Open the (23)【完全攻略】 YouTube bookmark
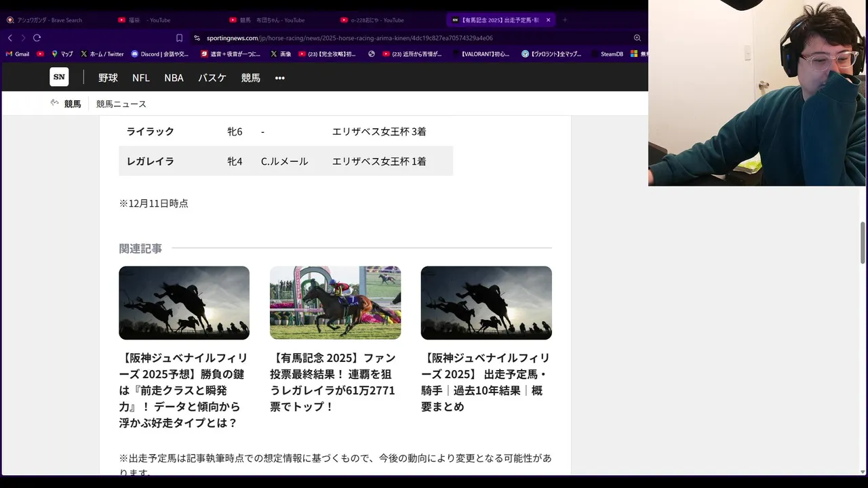868x488 pixels. (x=328, y=54)
